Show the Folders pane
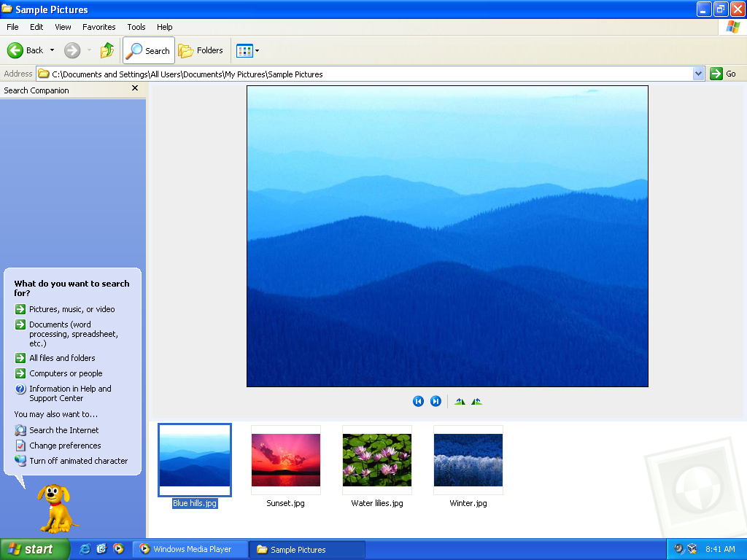The image size is (747, 560). [x=201, y=50]
